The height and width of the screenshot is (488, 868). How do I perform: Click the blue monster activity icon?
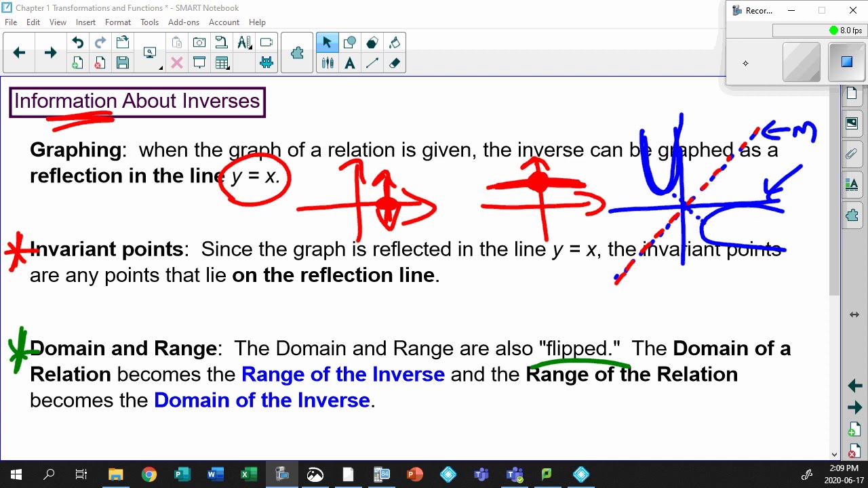267,63
